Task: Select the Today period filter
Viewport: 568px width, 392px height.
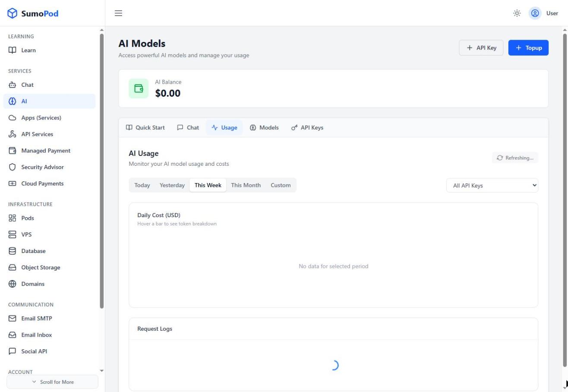Action: click(142, 185)
